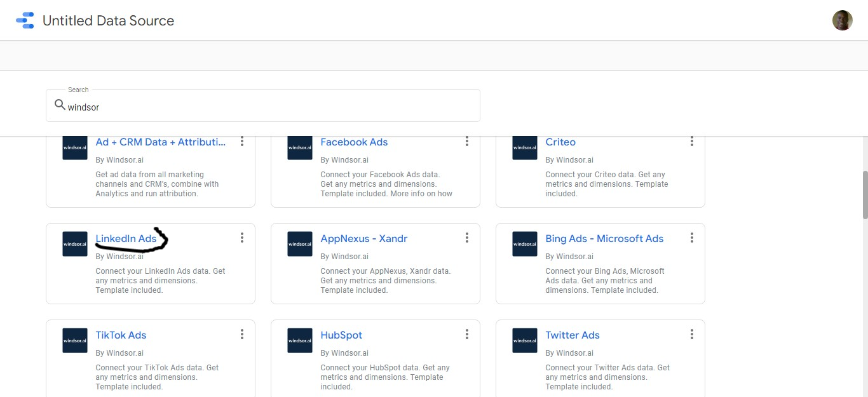The height and width of the screenshot is (397, 868).
Task: Open more options for TikTok Ads connector
Action: pyautogui.click(x=242, y=334)
